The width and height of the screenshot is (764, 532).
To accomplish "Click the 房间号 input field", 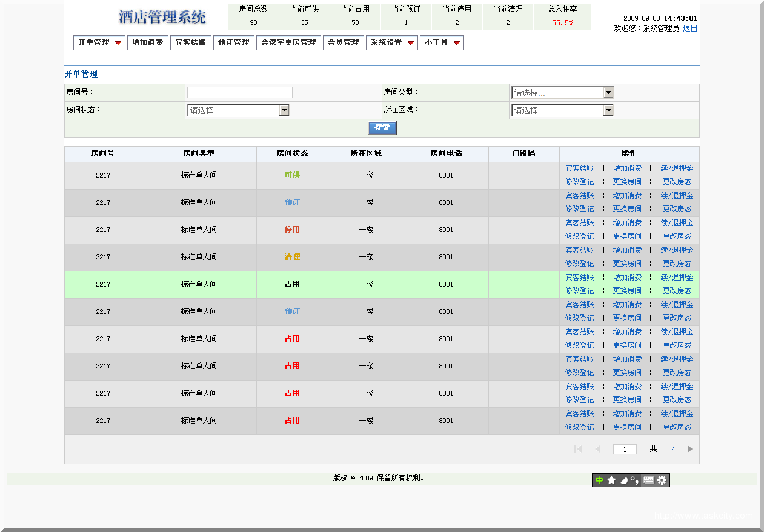I will pos(239,93).
